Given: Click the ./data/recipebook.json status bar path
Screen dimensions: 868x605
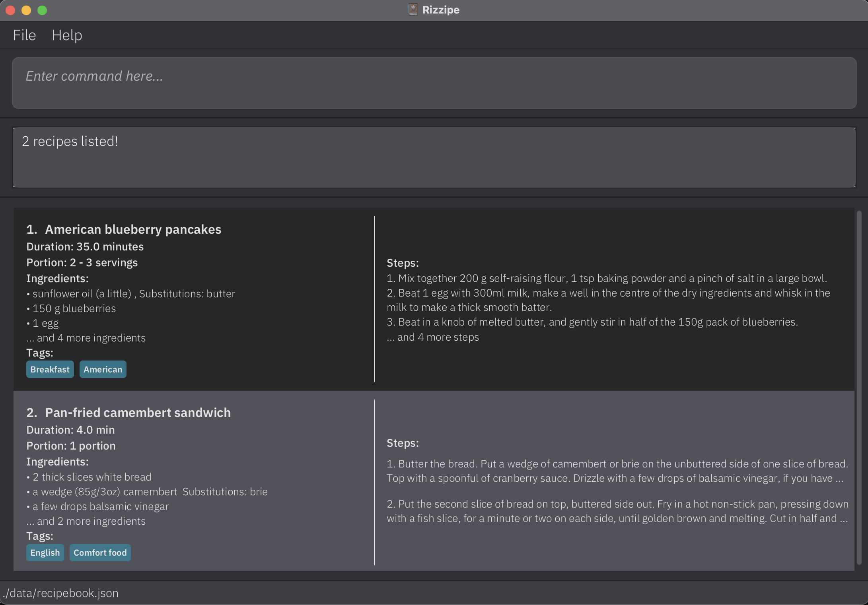Looking at the screenshot, I should click(x=60, y=593).
